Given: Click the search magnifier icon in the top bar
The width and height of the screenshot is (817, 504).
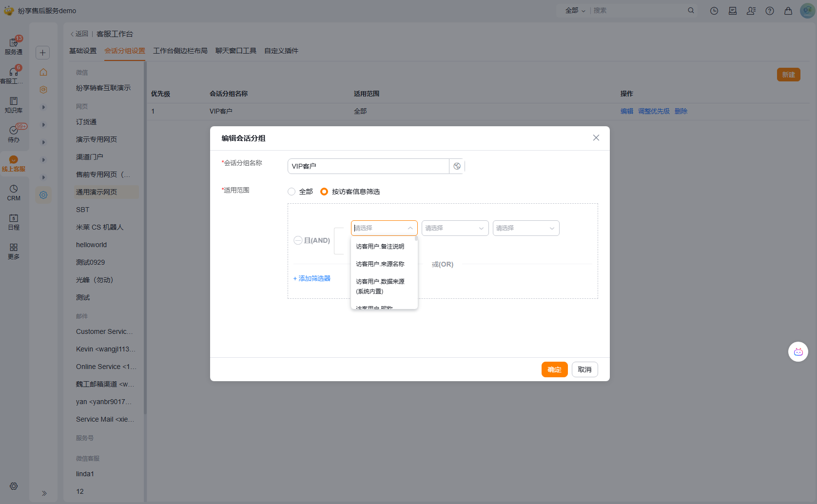Looking at the screenshot, I should (x=691, y=10).
